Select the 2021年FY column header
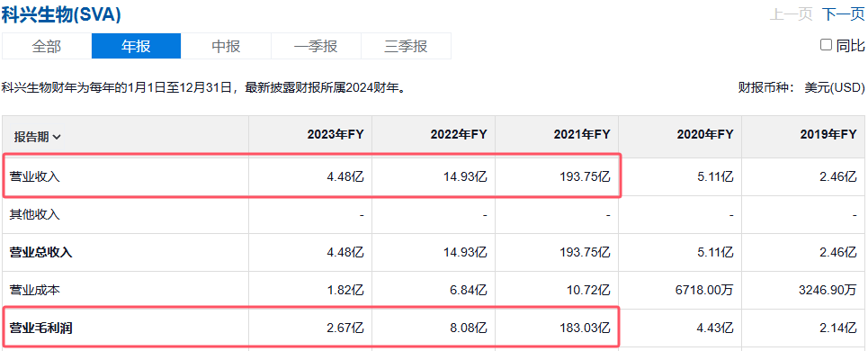This screenshot has height=351, width=868. [x=581, y=134]
